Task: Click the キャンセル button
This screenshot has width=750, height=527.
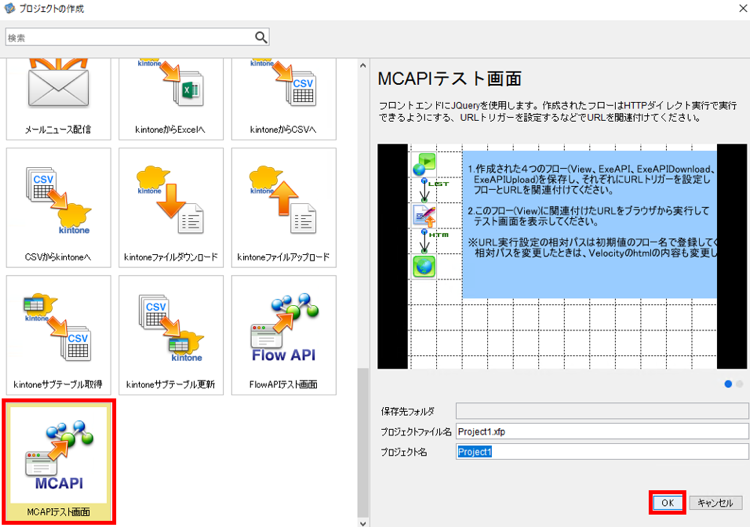Action: pos(716,503)
